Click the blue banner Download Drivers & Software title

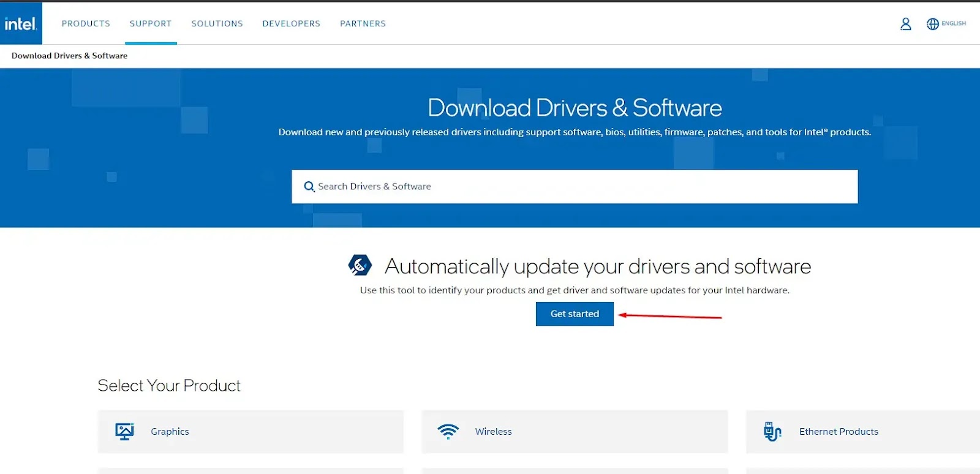[x=575, y=108]
